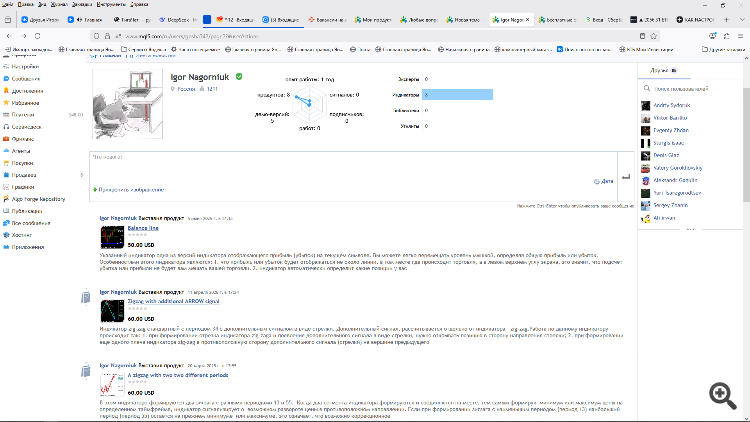Click the Balance line product thumbnail
This screenshot has height=422, width=750.
(112, 237)
